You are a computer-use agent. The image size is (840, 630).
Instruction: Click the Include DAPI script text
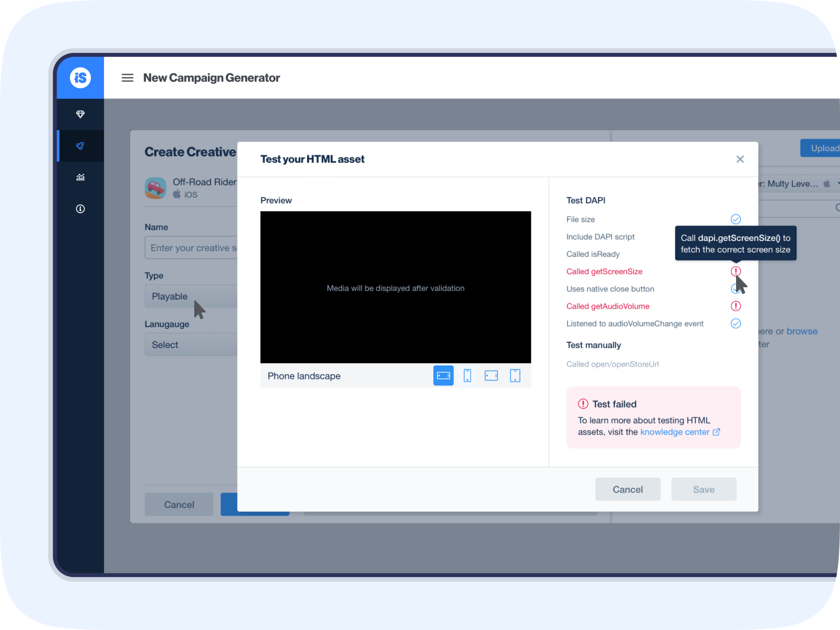point(601,237)
